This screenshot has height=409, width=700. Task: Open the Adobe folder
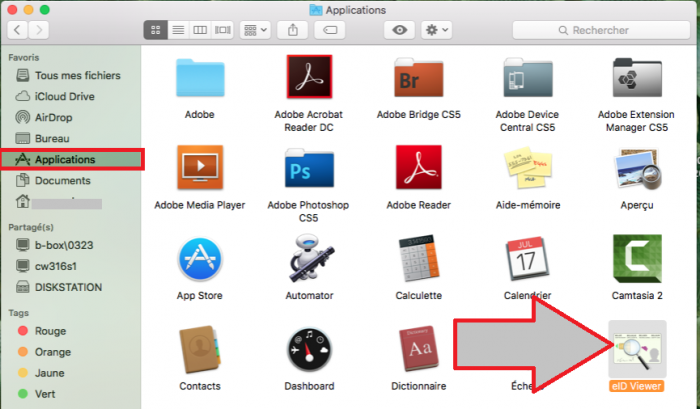click(x=200, y=78)
